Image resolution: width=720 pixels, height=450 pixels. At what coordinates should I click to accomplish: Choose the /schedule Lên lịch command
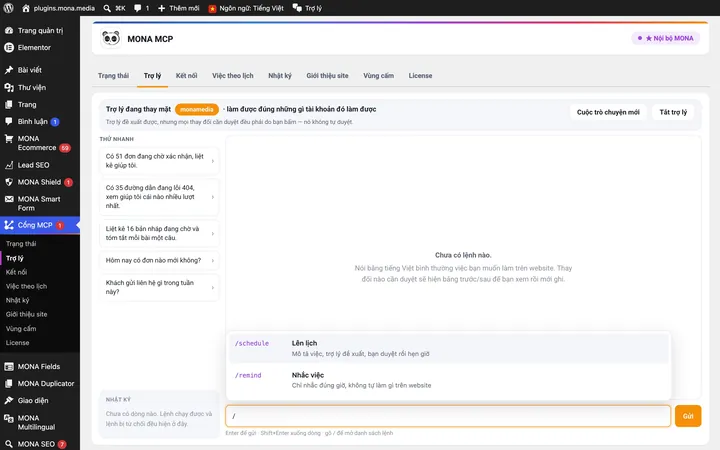point(449,349)
